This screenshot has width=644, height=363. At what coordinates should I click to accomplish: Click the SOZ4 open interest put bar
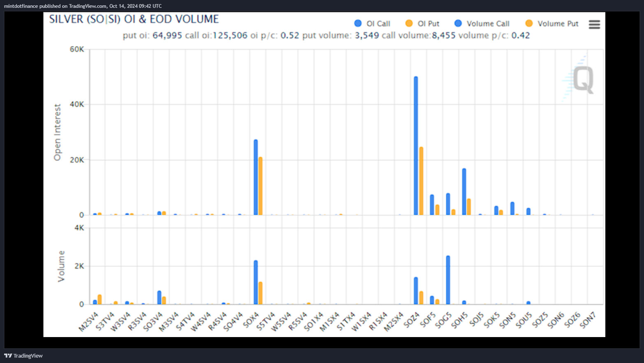tap(421, 181)
